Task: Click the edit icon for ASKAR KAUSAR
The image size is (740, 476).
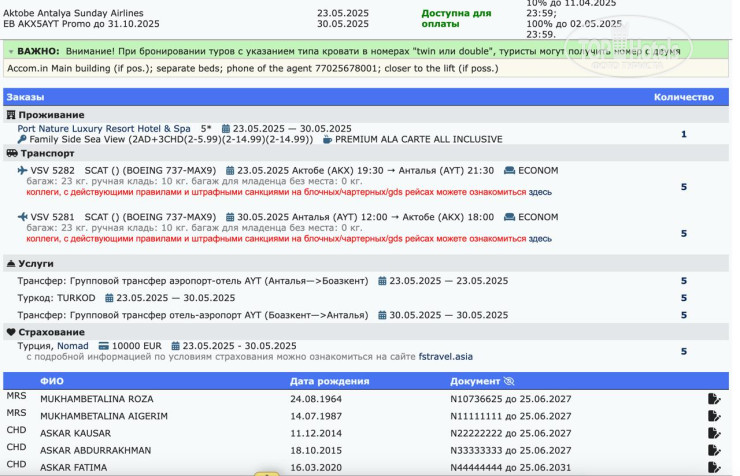Action: [713, 434]
